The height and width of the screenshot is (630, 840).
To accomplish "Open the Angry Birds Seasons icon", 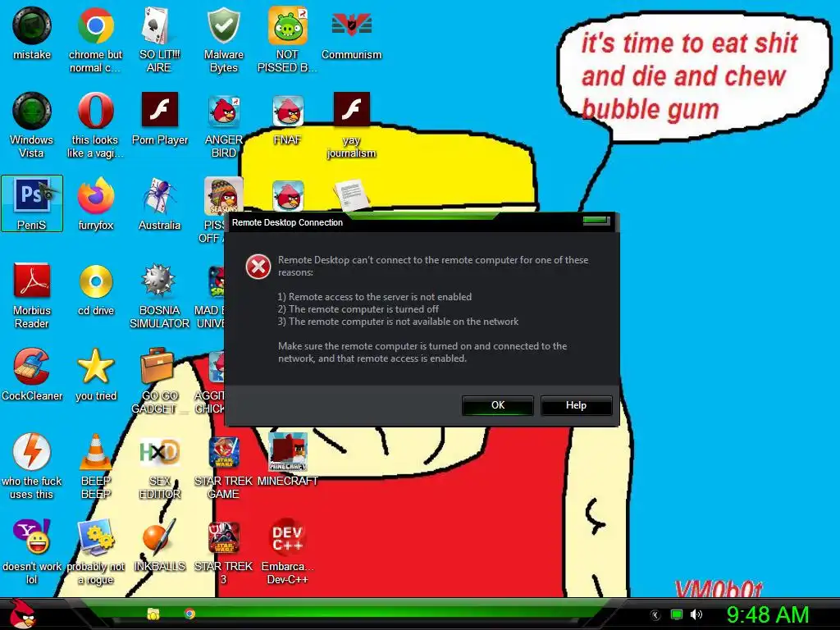I will [x=223, y=195].
